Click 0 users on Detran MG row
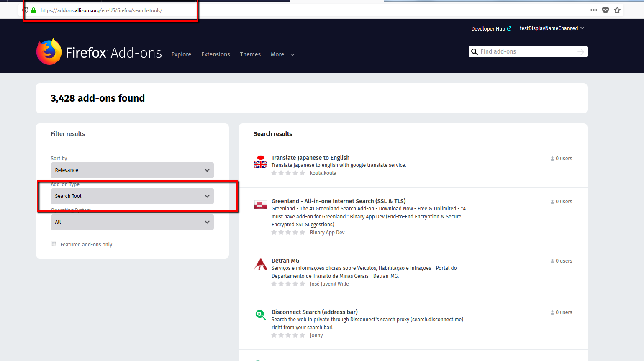Image resolution: width=644 pixels, height=361 pixels. click(x=561, y=261)
